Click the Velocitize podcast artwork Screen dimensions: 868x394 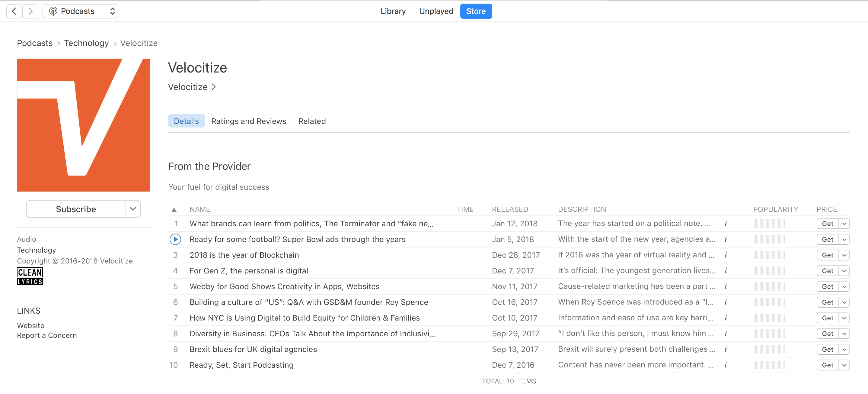tap(83, 125)
